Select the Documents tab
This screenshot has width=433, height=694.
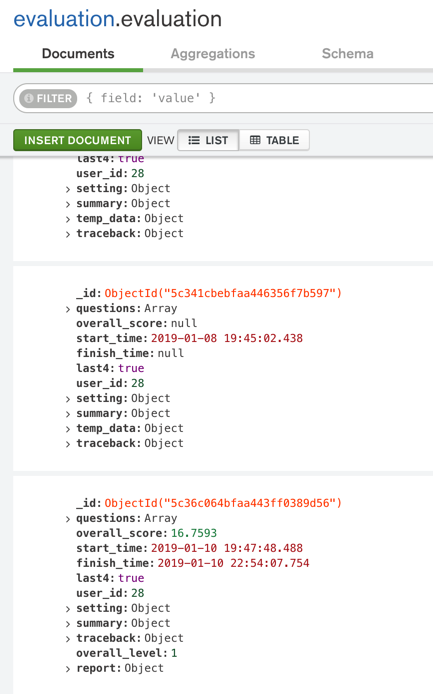(x=78, y=54)
